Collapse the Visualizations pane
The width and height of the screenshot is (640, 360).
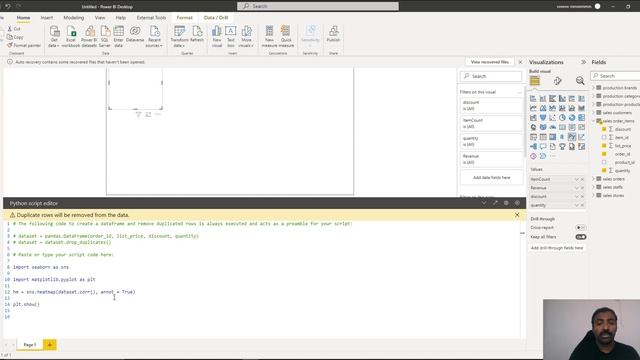coord(583,62)
